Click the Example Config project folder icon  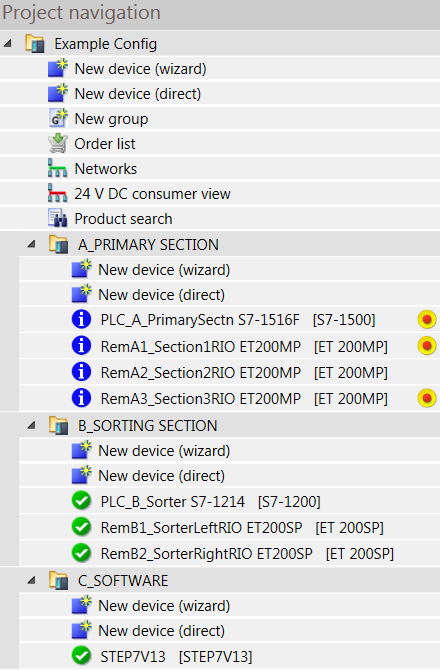pyautogui.click(x=35, y=44)
